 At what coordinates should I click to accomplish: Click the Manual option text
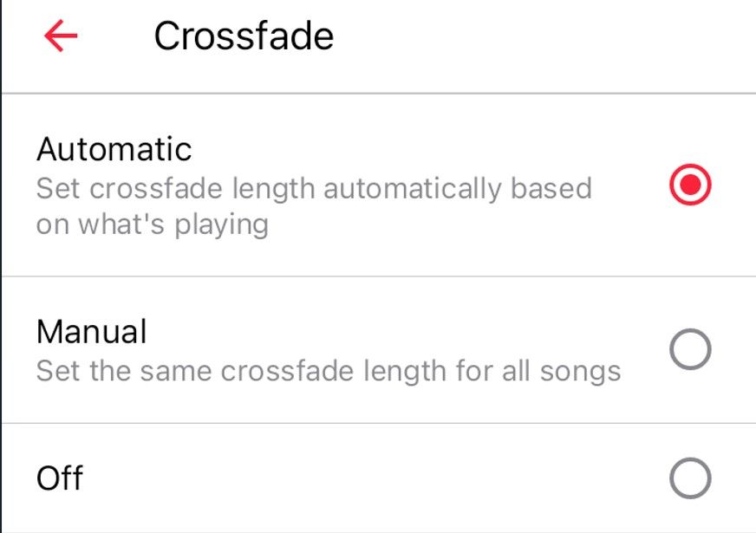click(x=91, y=330)
